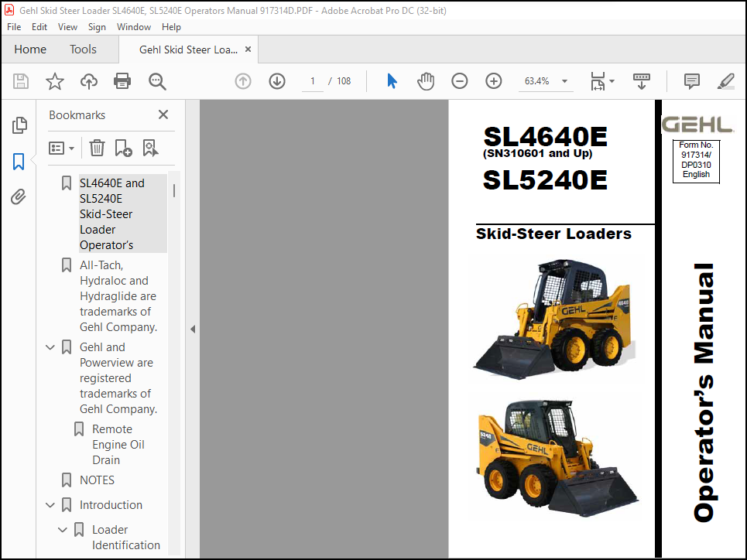
Task: Click the cloud upload icon
Action: coord(88,81)
